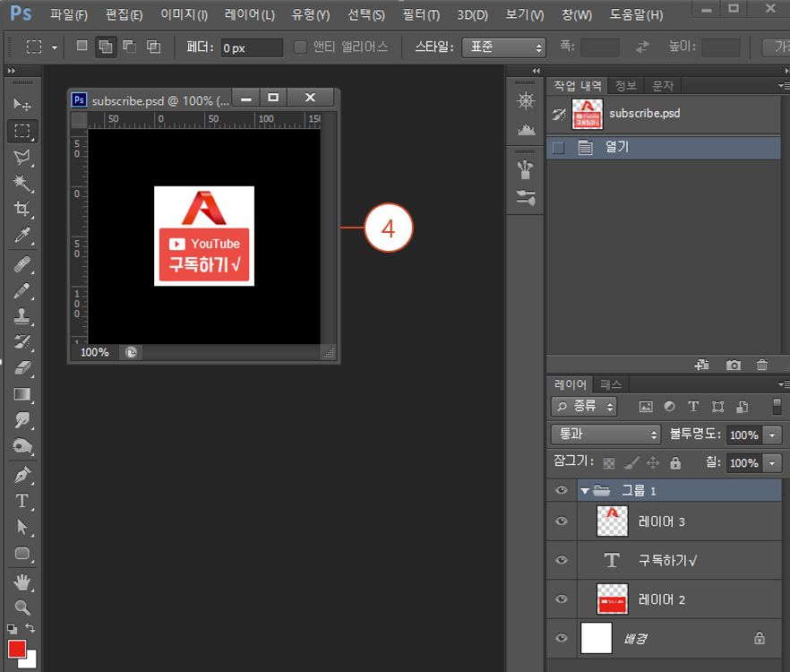Hide the 그룹 1 group
The image size is (790, 672).
point(562,490)
